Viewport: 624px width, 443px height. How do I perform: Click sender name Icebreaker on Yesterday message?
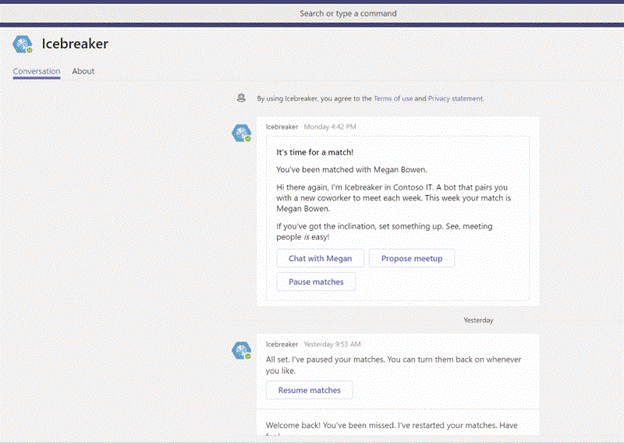coord(282,344)
